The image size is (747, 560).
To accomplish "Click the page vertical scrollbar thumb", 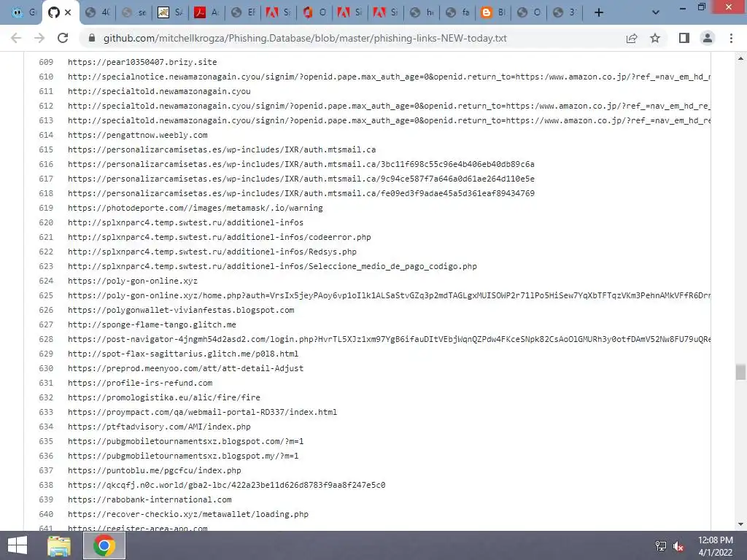I will (740, 372).
